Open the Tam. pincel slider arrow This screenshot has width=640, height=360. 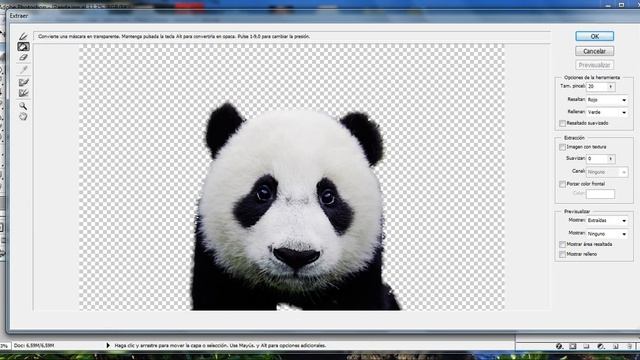(x=611, y=87)
